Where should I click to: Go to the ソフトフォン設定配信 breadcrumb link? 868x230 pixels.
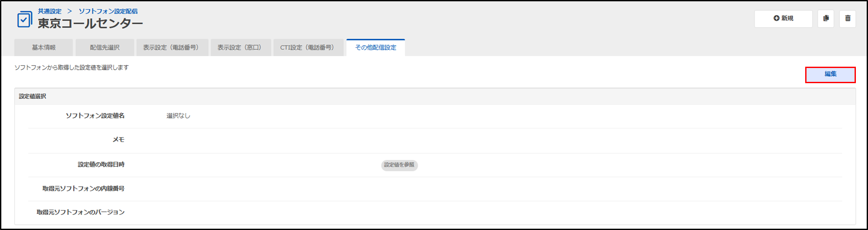pyautogui.click(x=108, y=11)
